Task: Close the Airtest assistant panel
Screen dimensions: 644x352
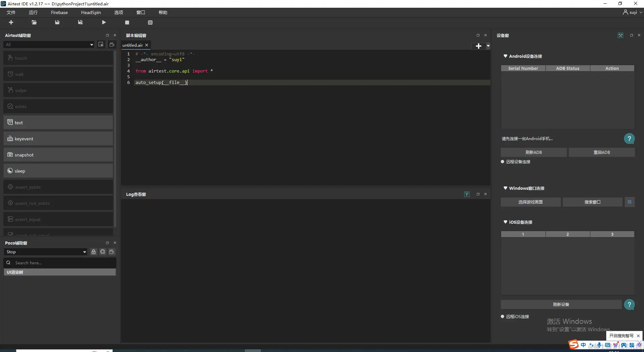Action: coord(115,35)
